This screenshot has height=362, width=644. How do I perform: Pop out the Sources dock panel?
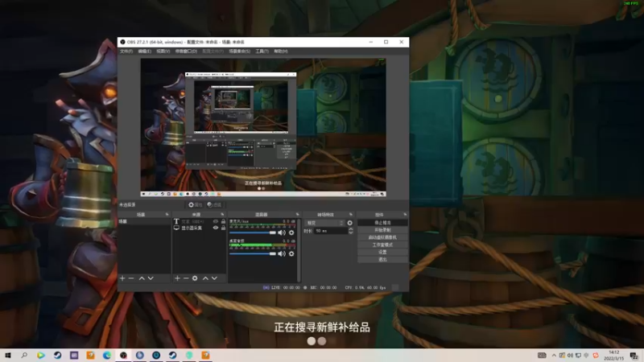tap(222, 214)
